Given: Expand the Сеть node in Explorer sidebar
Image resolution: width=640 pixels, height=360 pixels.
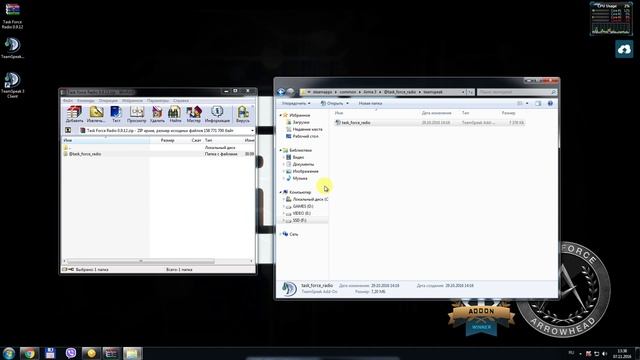Looking at the screenshot, I should (x=280, y=234).
